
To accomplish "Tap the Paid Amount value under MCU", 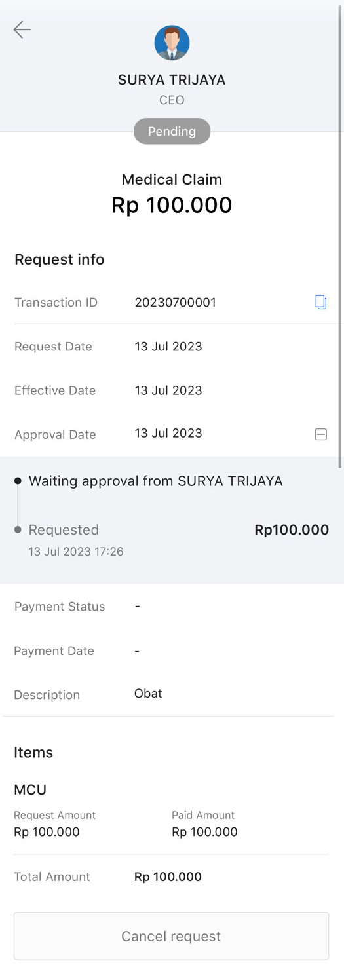I will pos(204,832).
